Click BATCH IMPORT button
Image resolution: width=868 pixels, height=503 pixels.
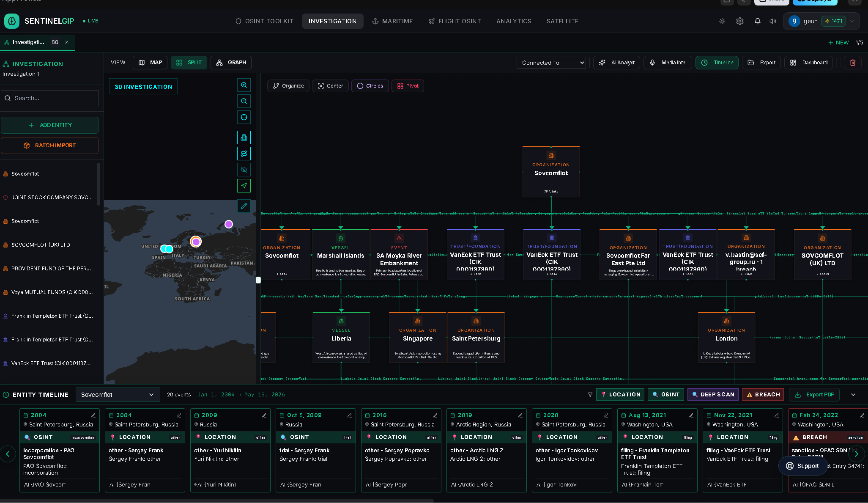(x=50, y=146)
